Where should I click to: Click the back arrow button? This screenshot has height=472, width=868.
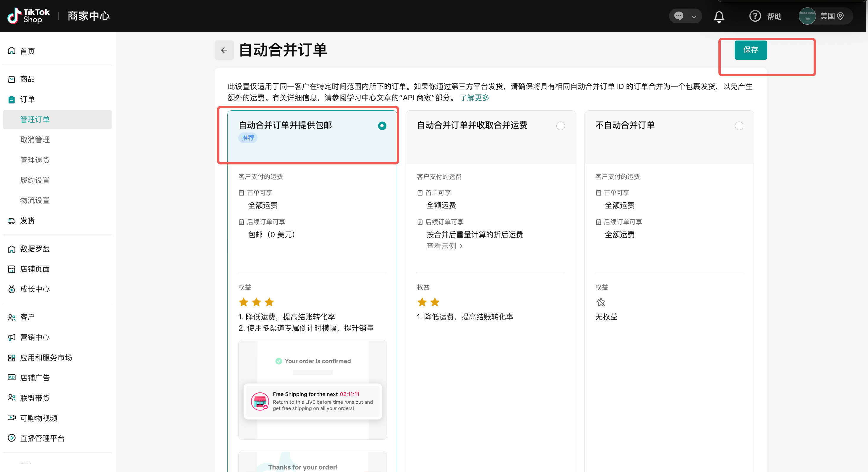[224, 50]
